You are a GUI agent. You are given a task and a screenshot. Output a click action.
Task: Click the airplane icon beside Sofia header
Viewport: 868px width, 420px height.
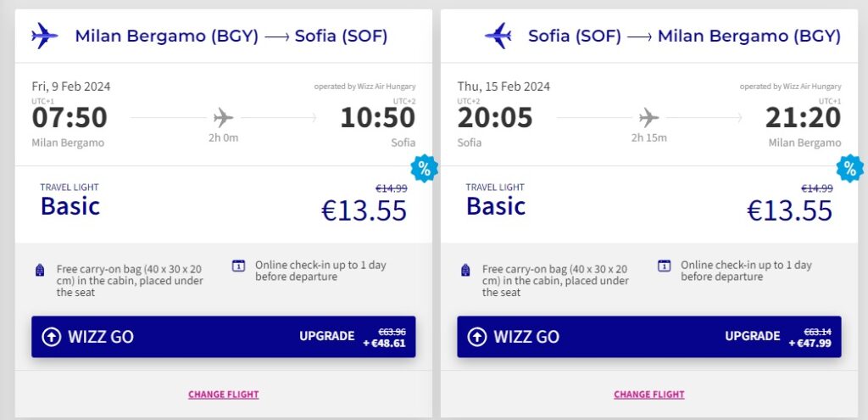pyautogui.click(x=498, y=36)
